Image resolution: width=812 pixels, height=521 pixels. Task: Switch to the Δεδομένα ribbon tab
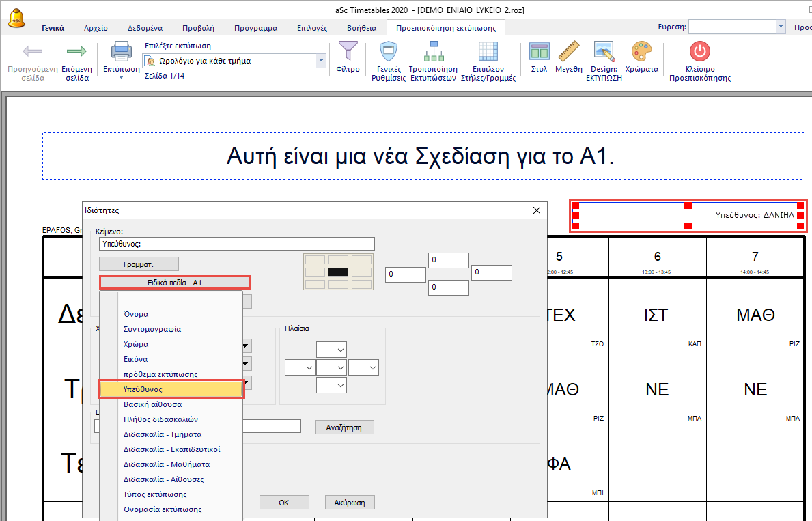pos(145,28)
